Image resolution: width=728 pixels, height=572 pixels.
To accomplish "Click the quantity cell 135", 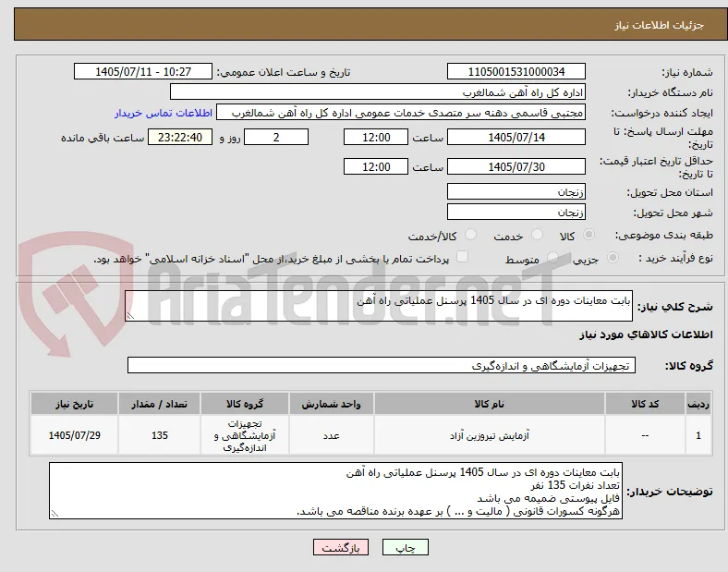I will click(x=159, y=435).
